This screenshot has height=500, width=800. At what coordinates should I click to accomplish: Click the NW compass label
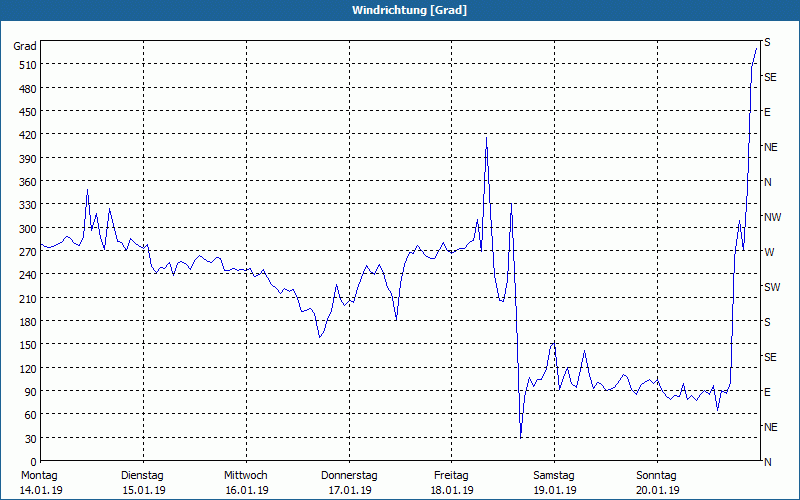772,217
